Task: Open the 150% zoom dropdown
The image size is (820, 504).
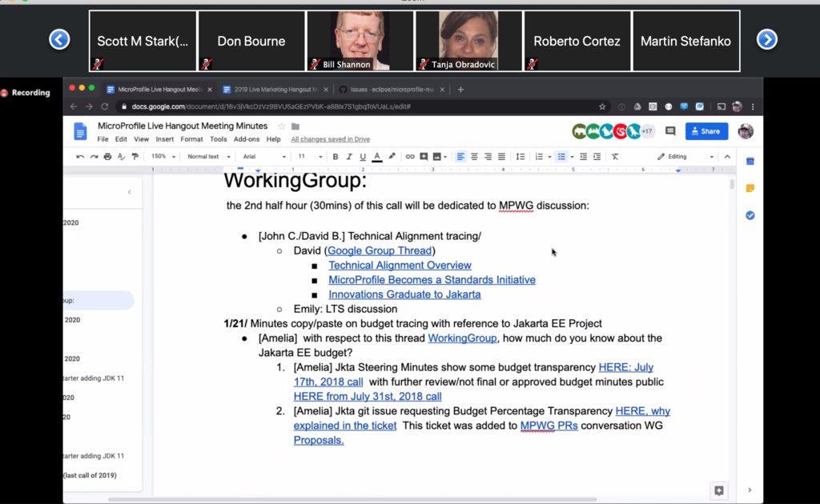Action: pos(163,157)
